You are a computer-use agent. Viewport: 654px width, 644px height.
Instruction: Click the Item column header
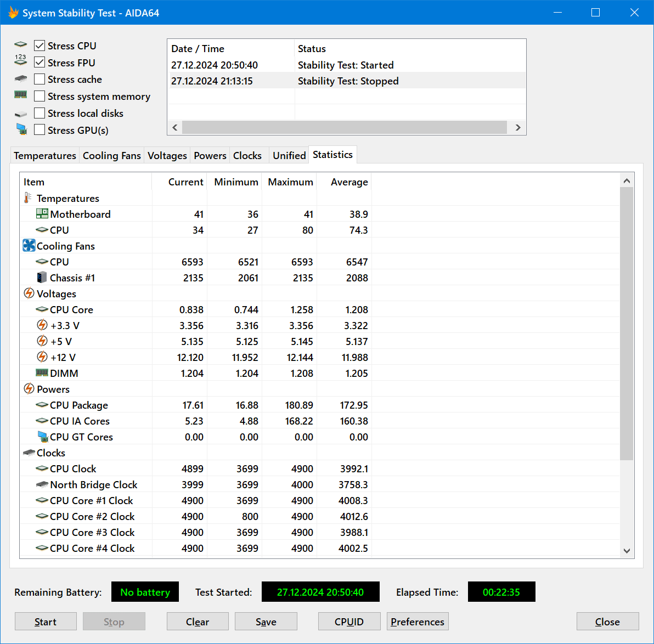[x=86, y=182]
